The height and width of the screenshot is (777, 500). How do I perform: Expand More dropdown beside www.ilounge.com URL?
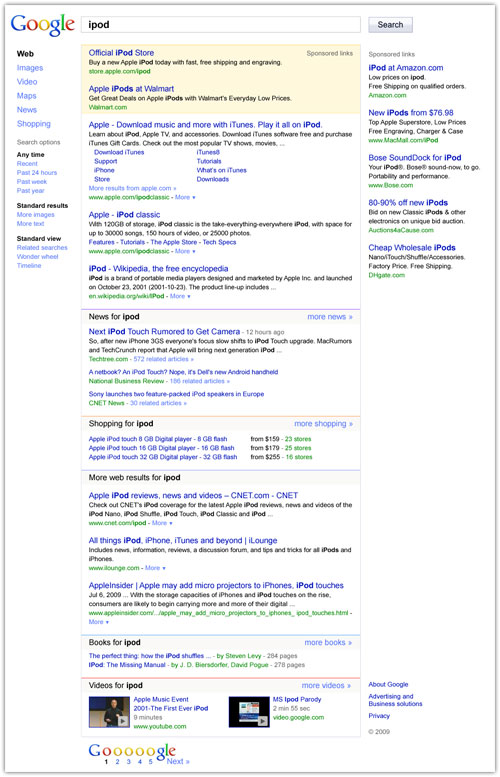tap(156, 568)
